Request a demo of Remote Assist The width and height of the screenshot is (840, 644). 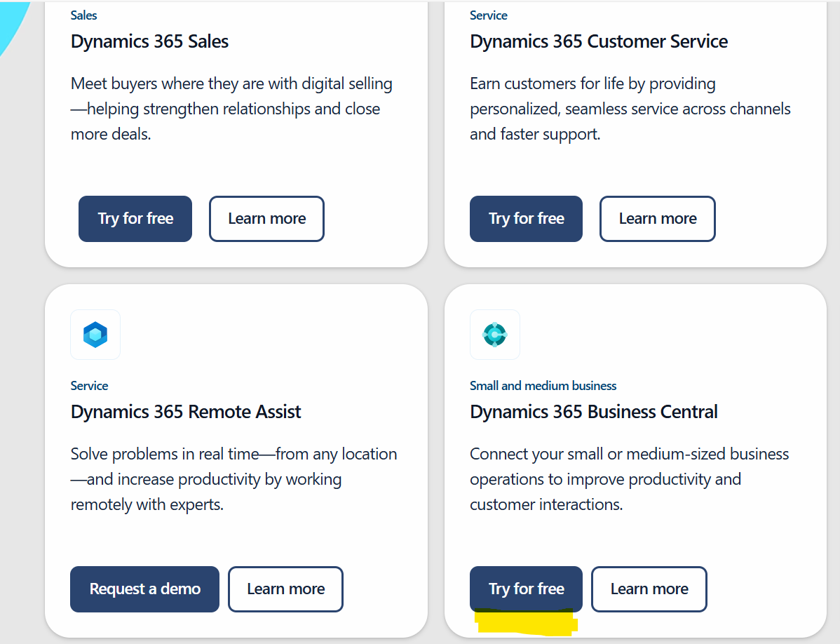click(x=144, y=589)
